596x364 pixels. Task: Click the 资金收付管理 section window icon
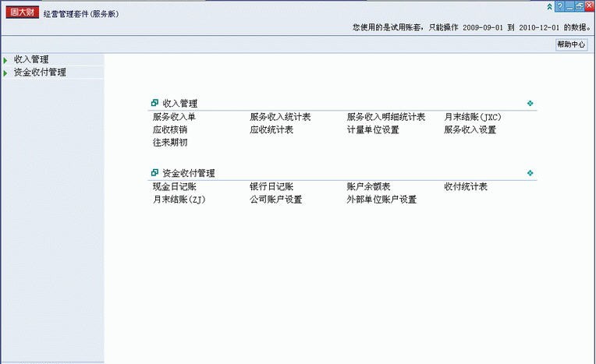154,173
